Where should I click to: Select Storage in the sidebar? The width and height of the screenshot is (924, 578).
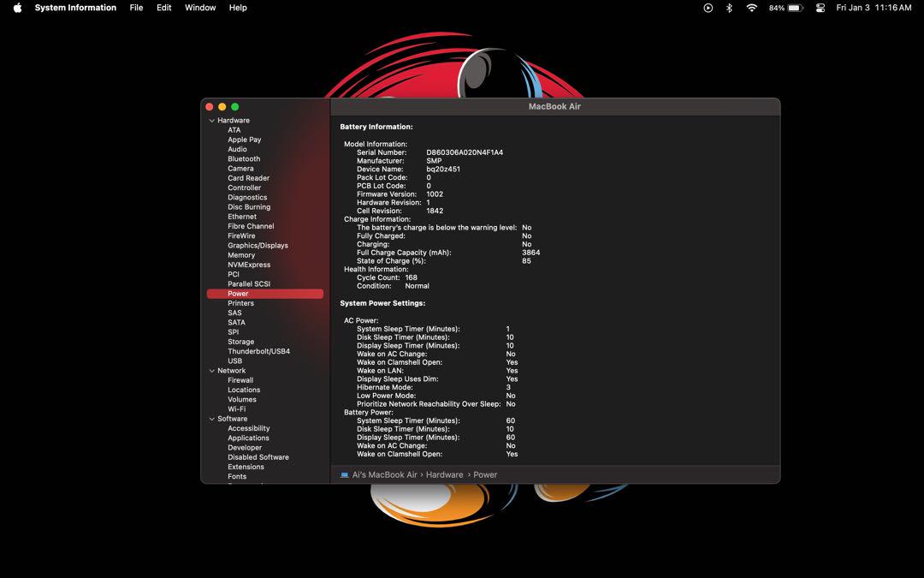[241, 342]
